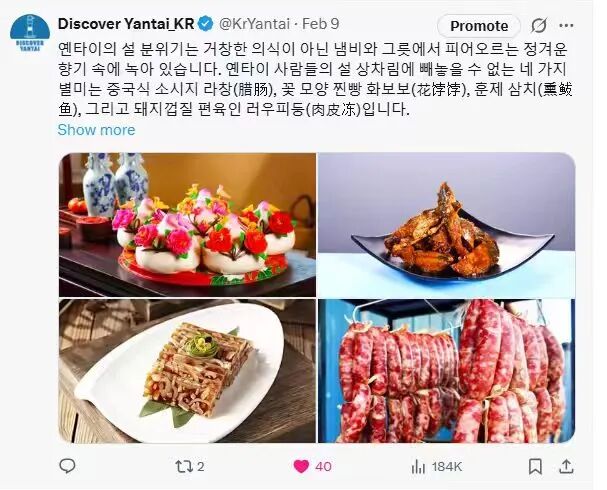Open the reply comment icon

point(67,466)
